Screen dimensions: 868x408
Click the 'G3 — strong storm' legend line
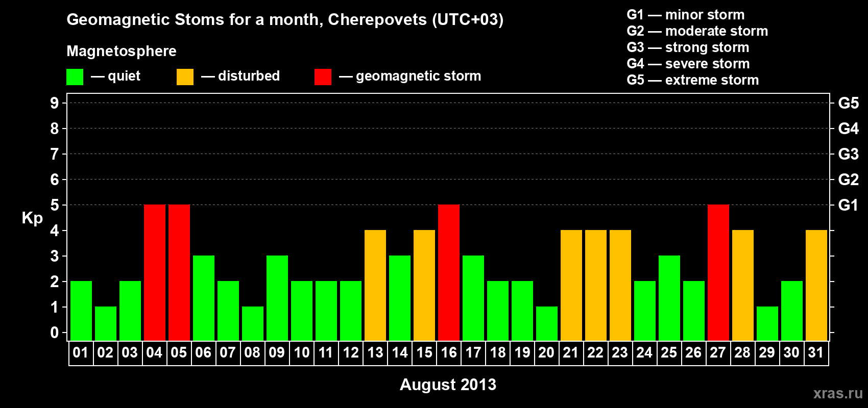click(x=688, y=47)
